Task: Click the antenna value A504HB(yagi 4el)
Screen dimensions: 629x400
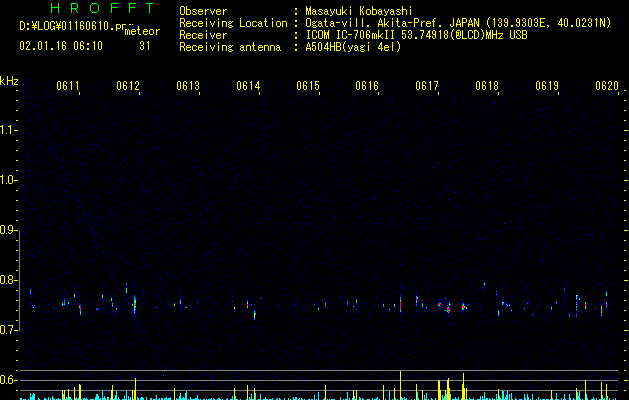Action: (x=353, y=47)
